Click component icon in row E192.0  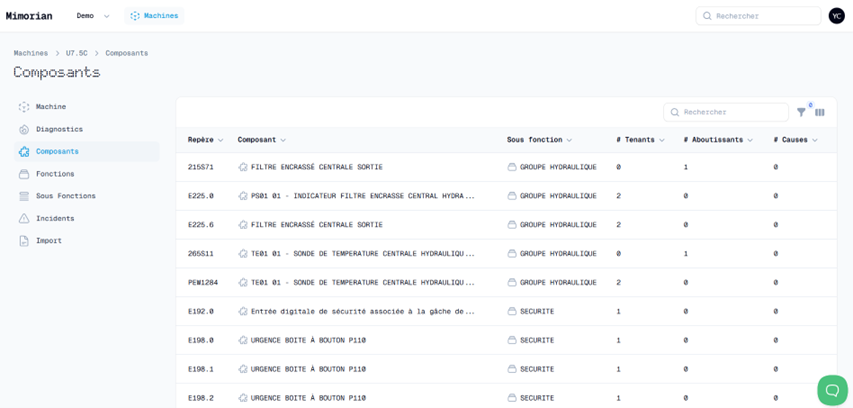pos(243,311)
